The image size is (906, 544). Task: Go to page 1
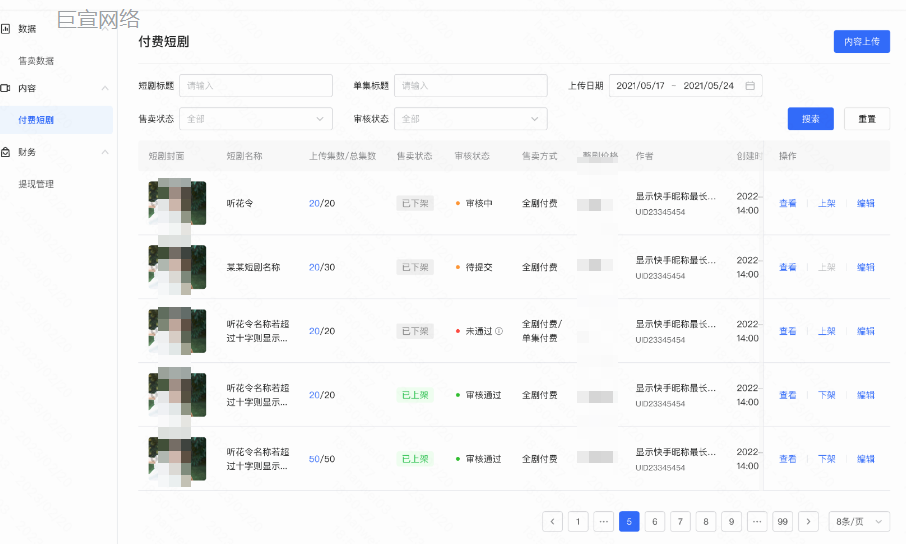(x=578, y=521)
